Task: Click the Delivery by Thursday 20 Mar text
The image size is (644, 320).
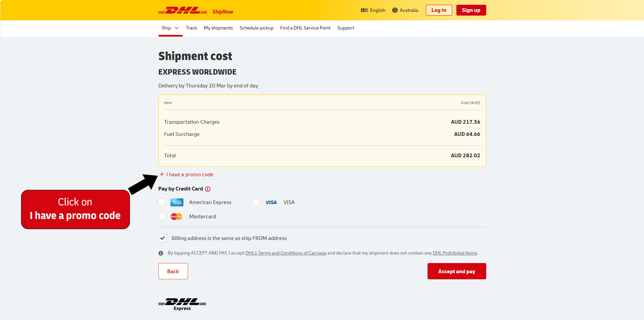Action: coord(208,86)
